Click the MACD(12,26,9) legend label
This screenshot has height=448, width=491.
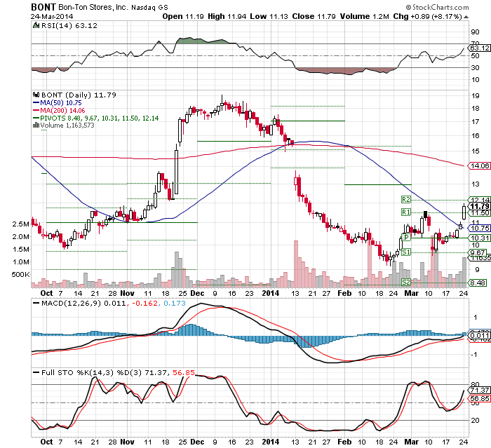click(x=71, y=303)
